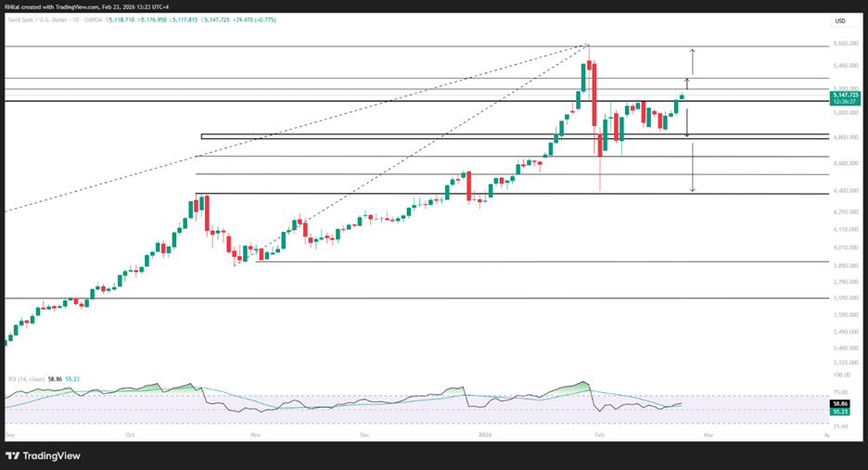Click the Nov label on time axis
This screenshot has width=868, height=470.
256,435
